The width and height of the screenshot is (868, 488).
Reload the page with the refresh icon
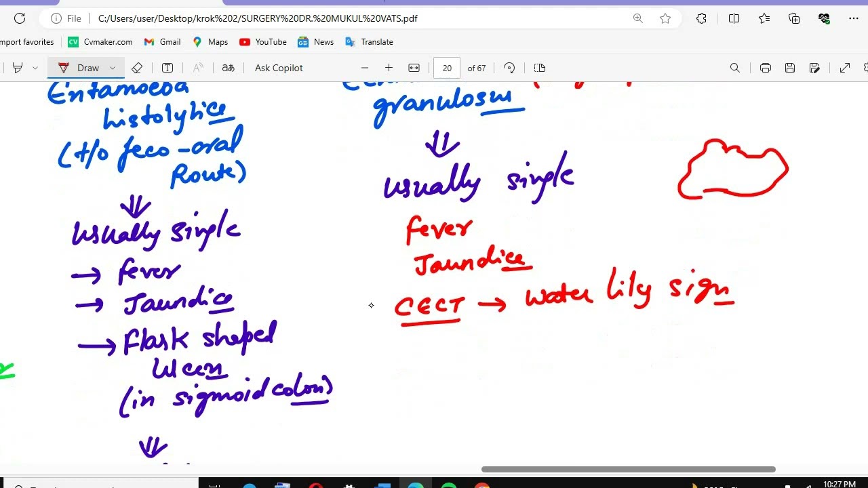pyautogui.click(x=19, y=18)
